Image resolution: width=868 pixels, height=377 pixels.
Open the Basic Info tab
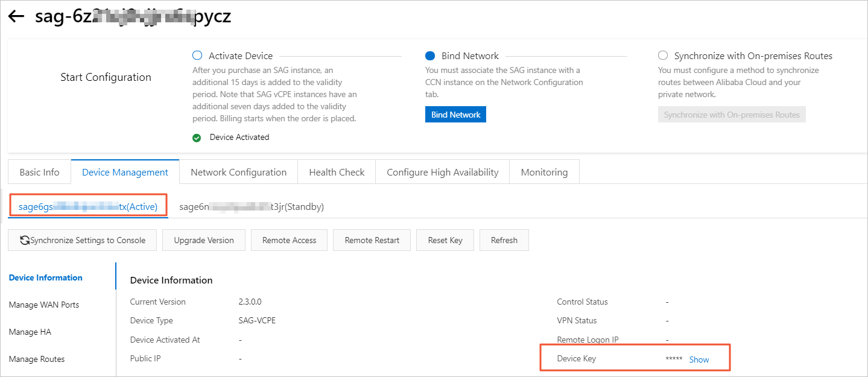pos(39,172)
